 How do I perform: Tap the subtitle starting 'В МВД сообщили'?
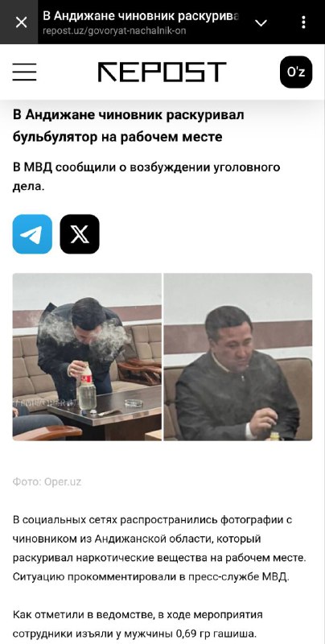point(146,177)
